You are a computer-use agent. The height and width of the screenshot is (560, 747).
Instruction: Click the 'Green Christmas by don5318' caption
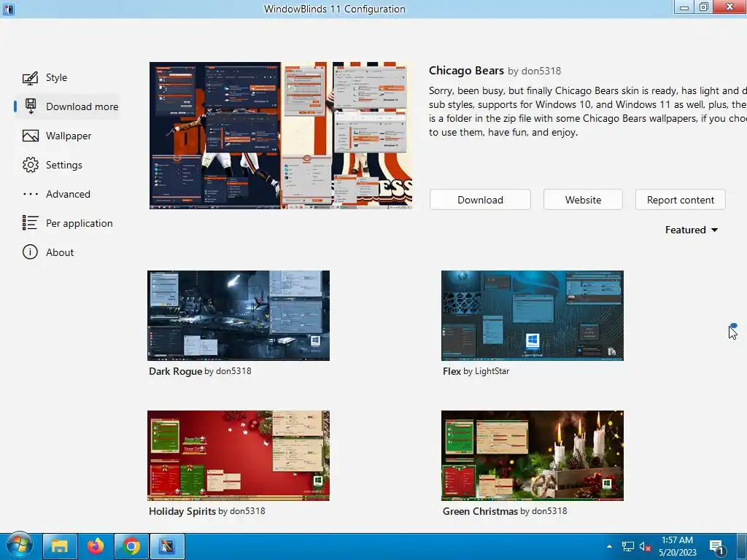(x=505, y=511)
